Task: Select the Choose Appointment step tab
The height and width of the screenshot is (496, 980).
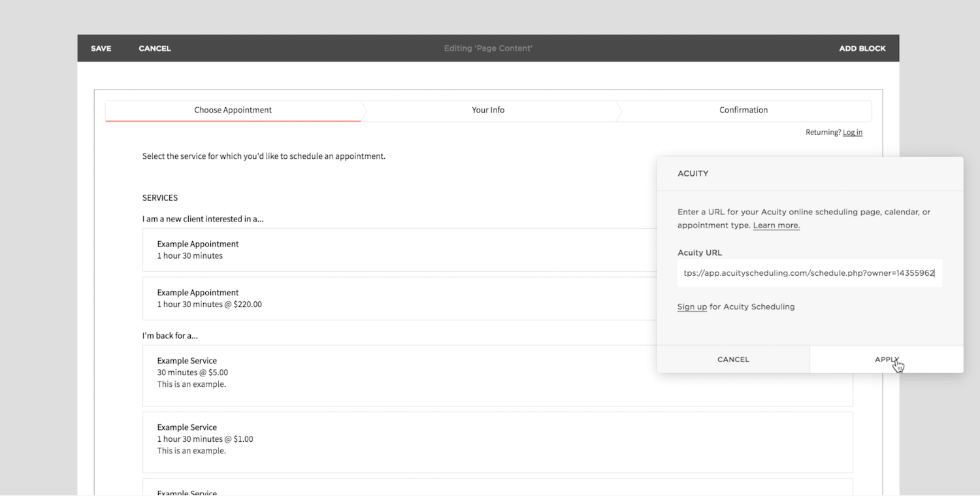Action: click(233, 110)
